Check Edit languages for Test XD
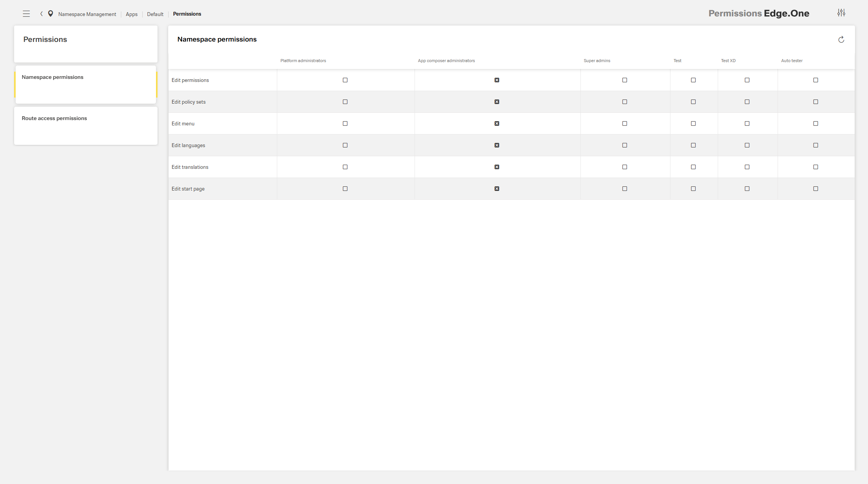 747,145
